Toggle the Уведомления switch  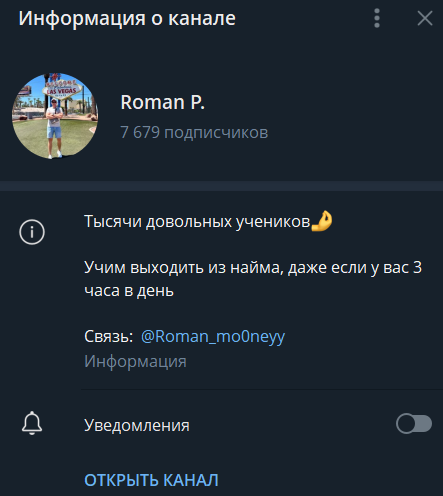(414, 424)
